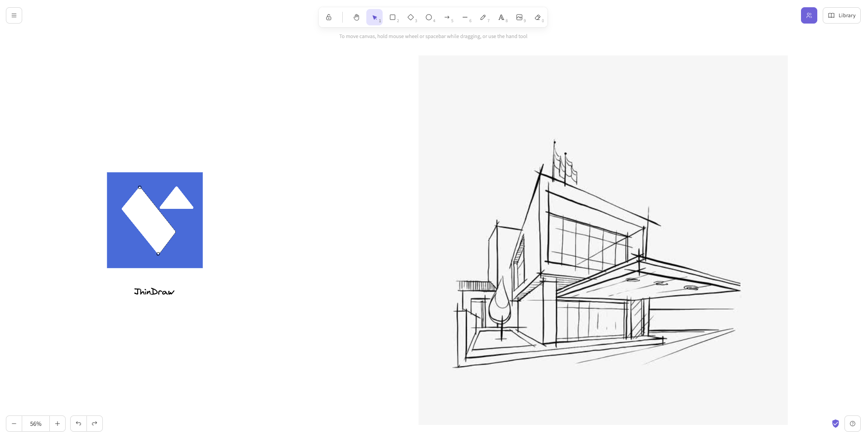The width and height of the screenshot is (868, 439).
Task: Zoom in with the plus button
Action: [x=58, y=424]
